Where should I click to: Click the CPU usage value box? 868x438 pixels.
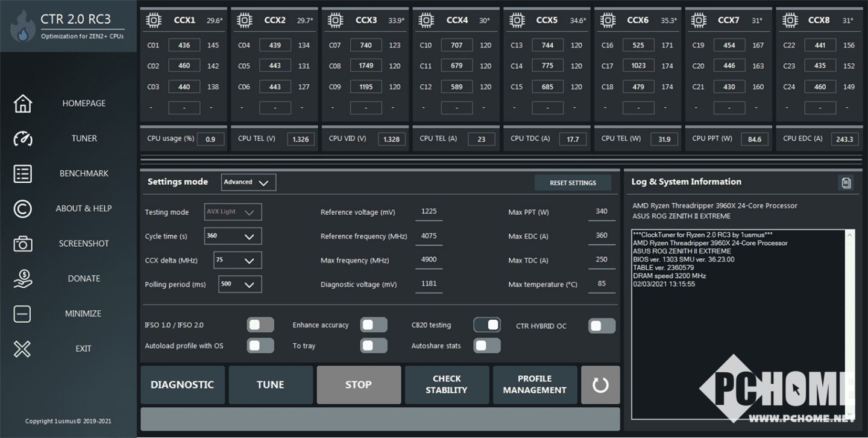tap(210, 139)
